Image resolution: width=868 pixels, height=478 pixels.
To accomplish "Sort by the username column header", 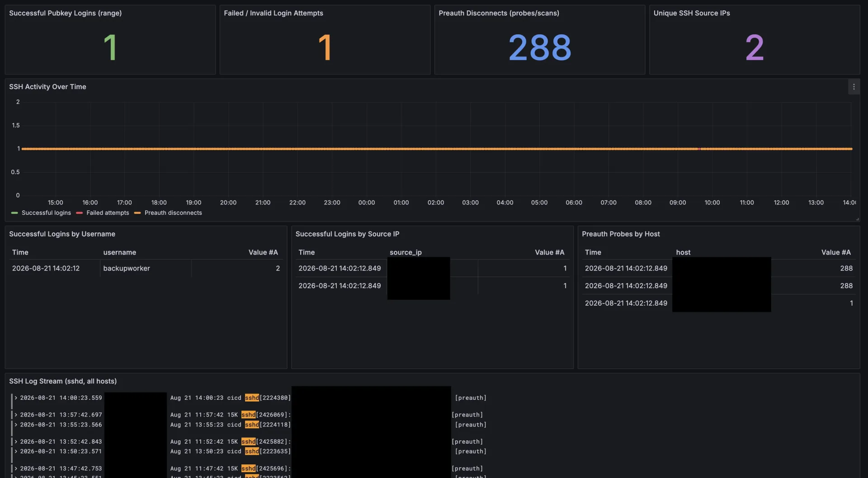I will tap(119, 252).
